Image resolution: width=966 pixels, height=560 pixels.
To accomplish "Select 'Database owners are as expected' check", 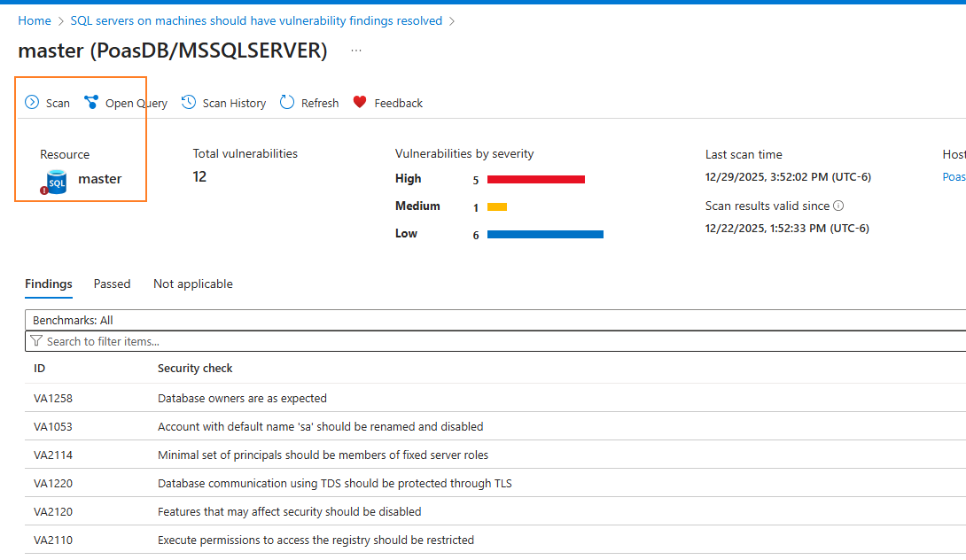I will [242, 399].
